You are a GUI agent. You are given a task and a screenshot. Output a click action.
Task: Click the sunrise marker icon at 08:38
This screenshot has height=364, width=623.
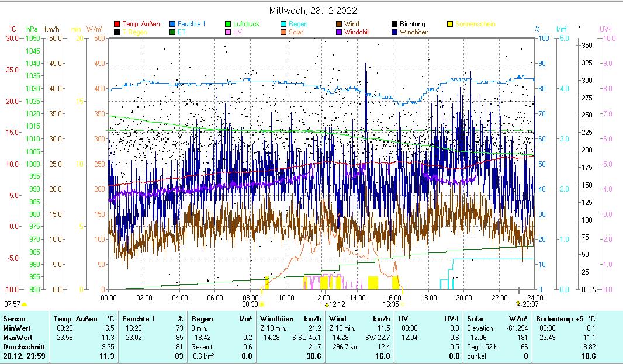(x=262, y=304)
